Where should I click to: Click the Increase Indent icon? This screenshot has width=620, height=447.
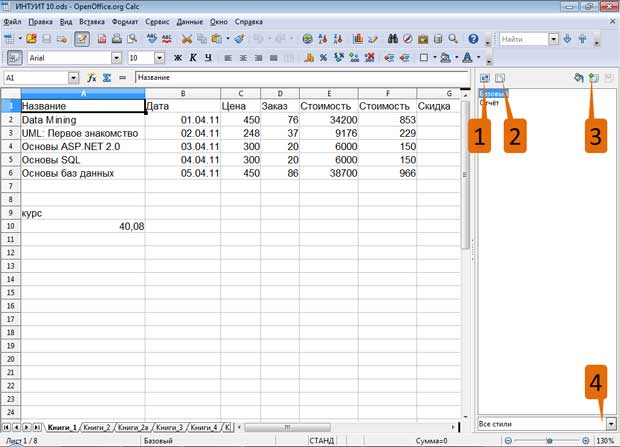coord(404,58)
